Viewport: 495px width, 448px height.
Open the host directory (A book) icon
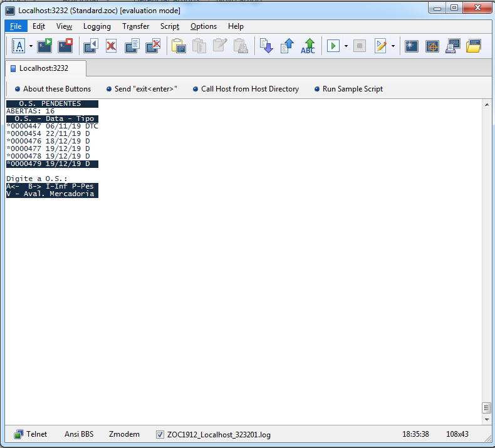coord(18,46)
